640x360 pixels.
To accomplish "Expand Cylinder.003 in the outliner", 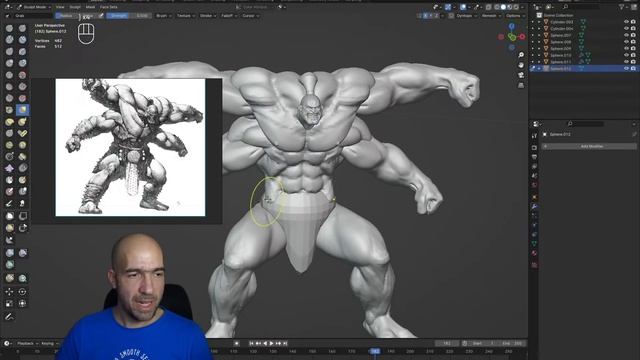I will point(539,22).
